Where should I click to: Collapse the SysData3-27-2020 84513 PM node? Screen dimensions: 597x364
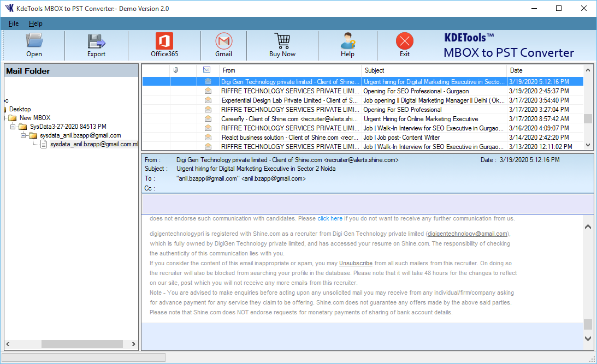(13, 127)
